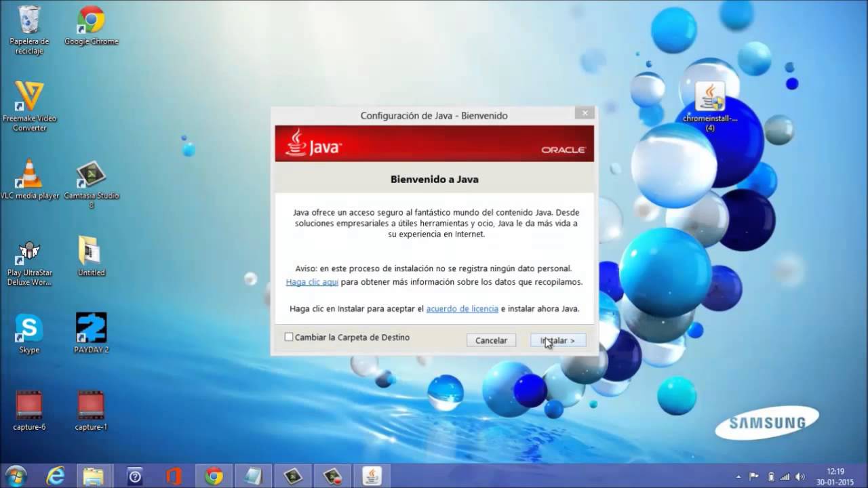Select the Google Chrome desktop shortcut
Viewport: 868px width, 488px height.
click(91, 26)
